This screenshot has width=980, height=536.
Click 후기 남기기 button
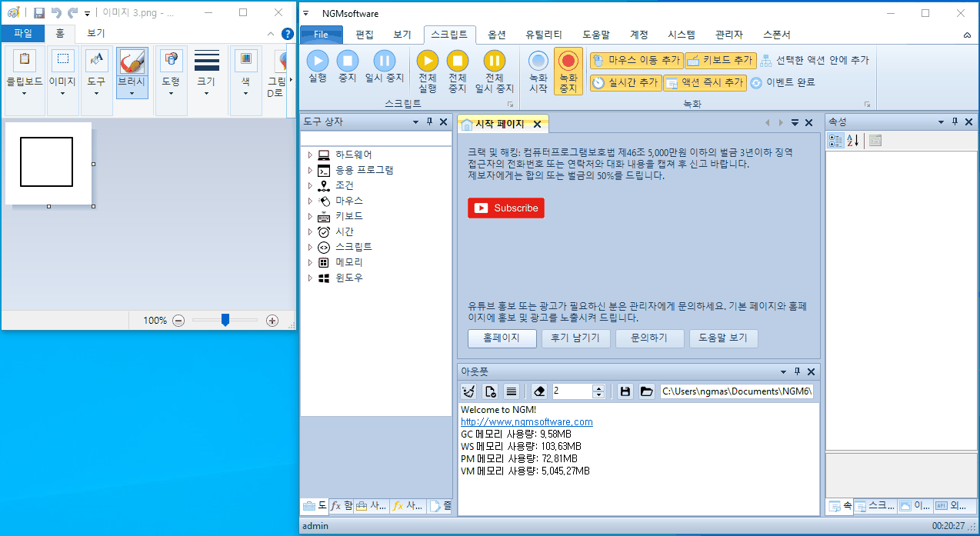[x=575, y=338]
